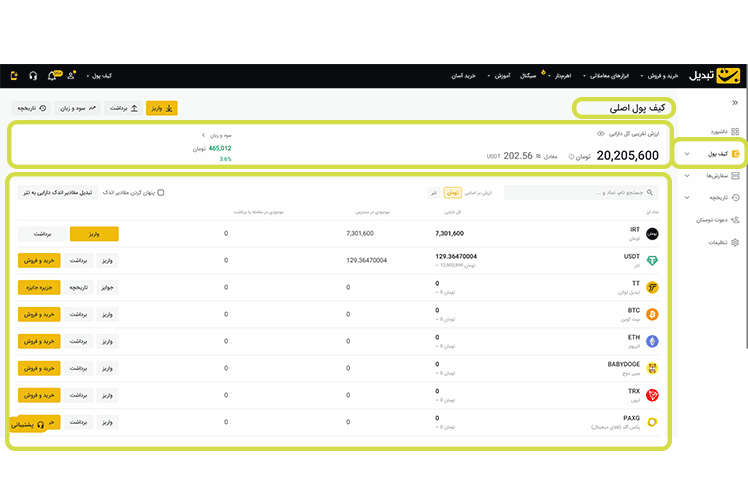Toggle eye icon to hide total balance
748x500 pixels.
(x=600, y=133)
